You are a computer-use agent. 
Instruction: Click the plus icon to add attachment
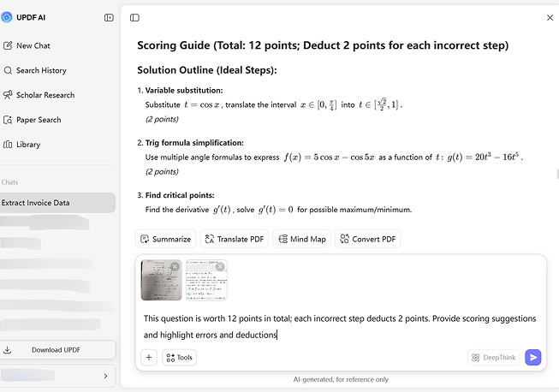149,357
